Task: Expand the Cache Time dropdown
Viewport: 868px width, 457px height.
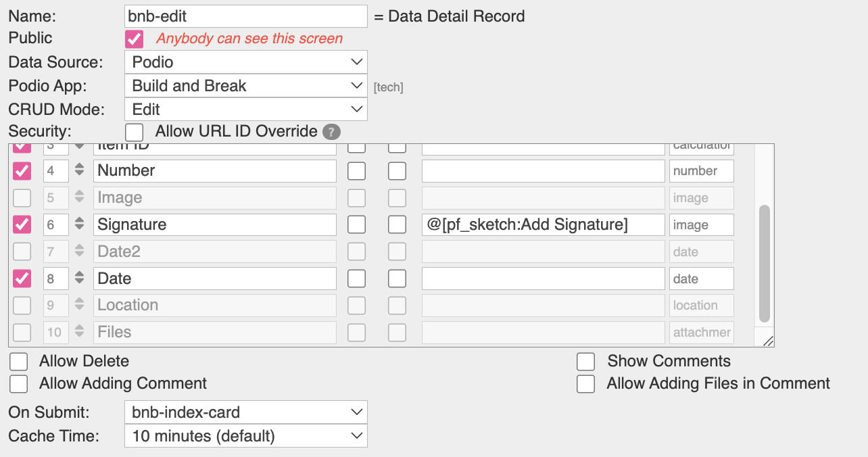Action: pos(246,436)
